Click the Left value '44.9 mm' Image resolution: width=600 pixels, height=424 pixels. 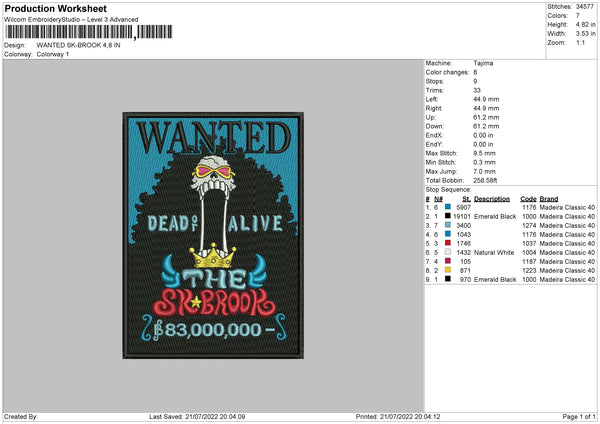(486, 99)
